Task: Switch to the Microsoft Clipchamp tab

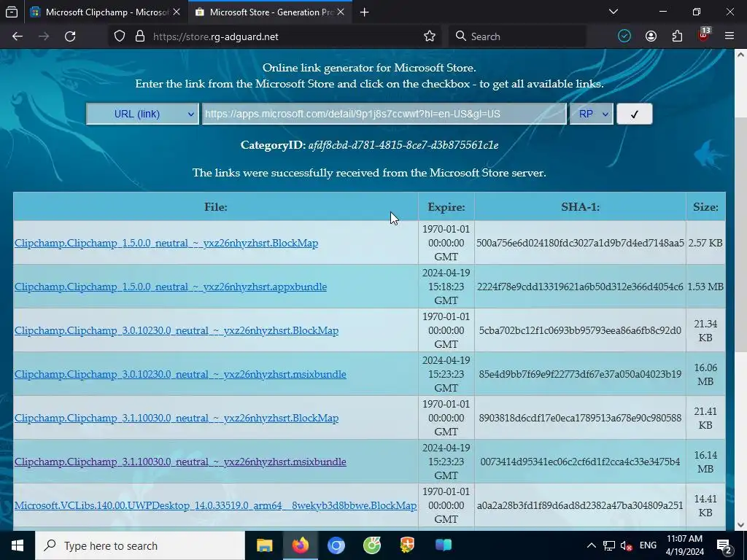Action: click(106, 12)
